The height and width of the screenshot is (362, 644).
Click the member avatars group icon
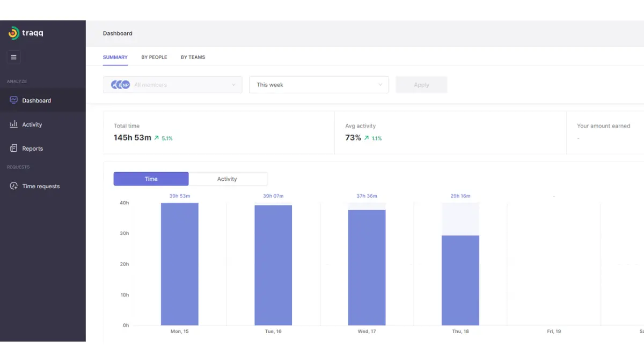pyautogui.click(x=120, y=85)
